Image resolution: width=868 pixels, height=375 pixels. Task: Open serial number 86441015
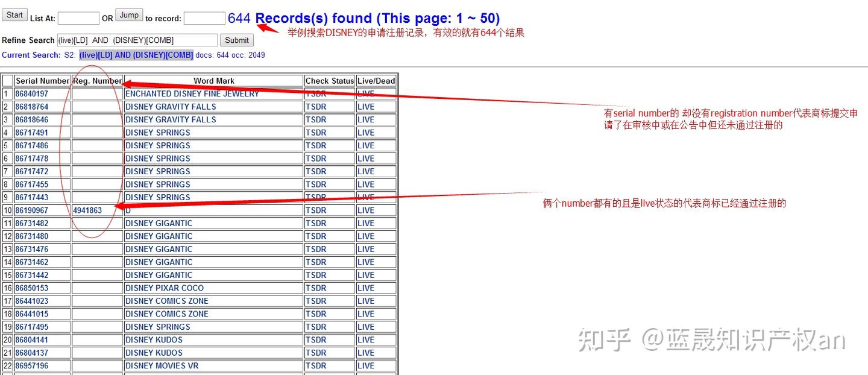coord(32,314)
